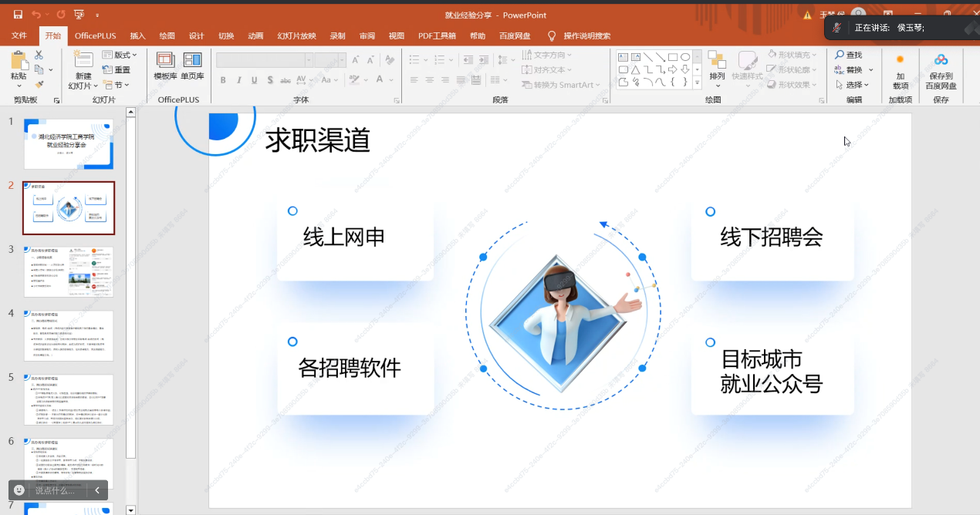Click 保存到百度网盘 cloud icon

(941, 71)
